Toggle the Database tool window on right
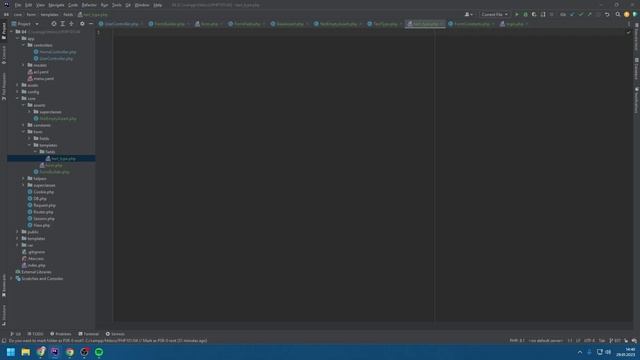The image size is (640, 360). [636, 69]
